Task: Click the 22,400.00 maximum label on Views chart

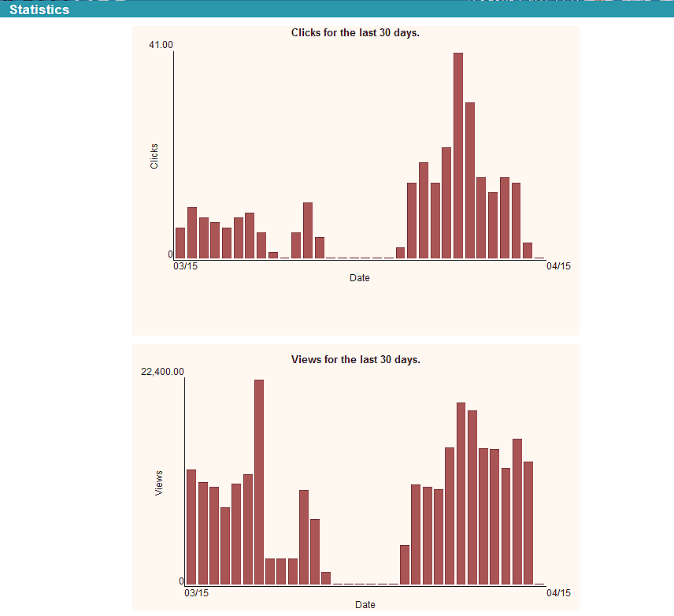Action: coord(162,372)
